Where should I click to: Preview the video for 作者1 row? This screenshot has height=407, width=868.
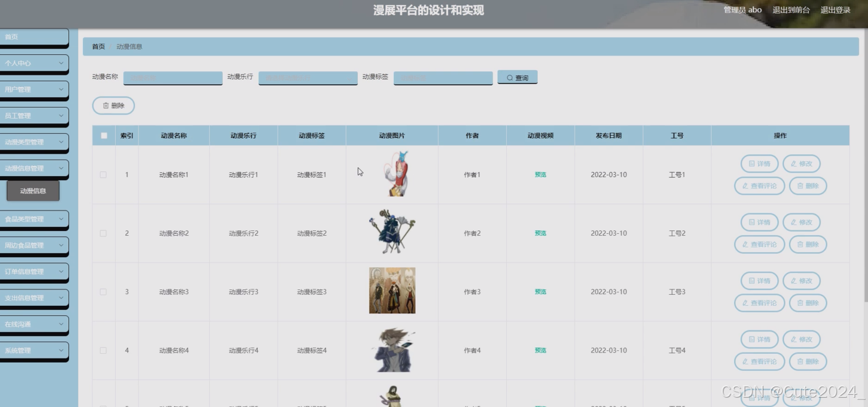coord(541,175)
